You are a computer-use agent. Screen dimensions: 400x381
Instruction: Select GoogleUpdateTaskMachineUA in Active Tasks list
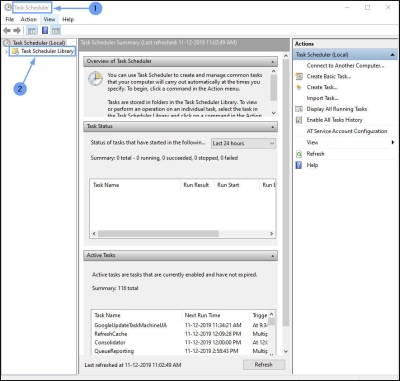click(x=131, y=325)
